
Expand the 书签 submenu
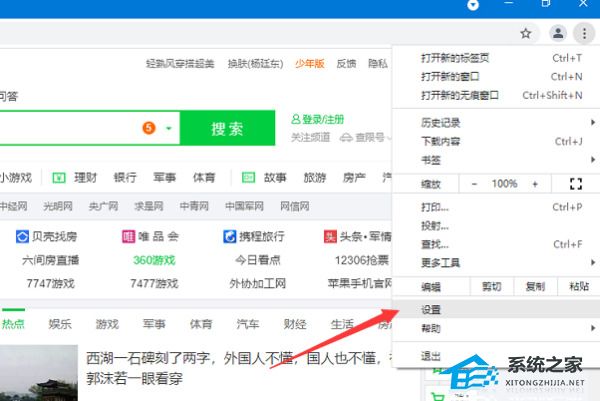(x=593, y=160)
